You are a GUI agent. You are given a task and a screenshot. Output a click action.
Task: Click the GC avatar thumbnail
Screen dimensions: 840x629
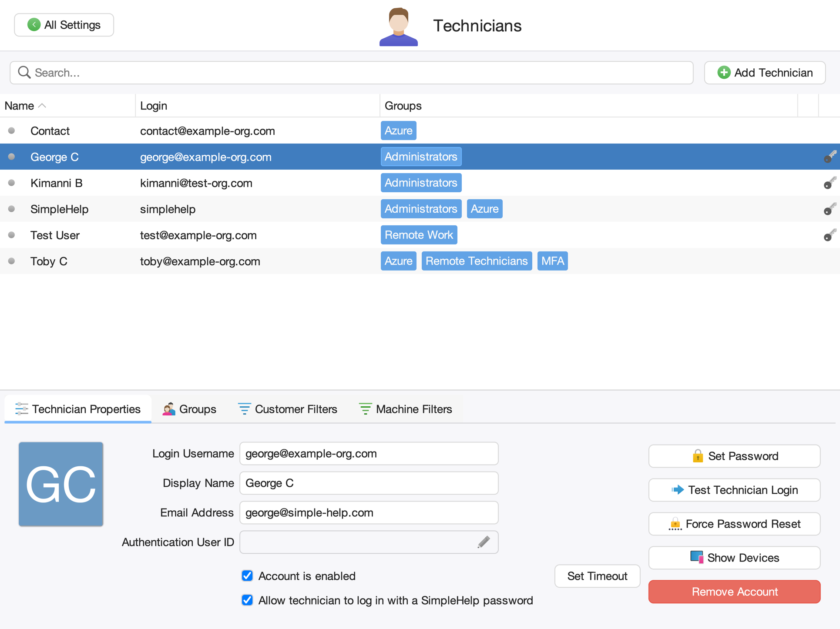click(x=61, y=484)
